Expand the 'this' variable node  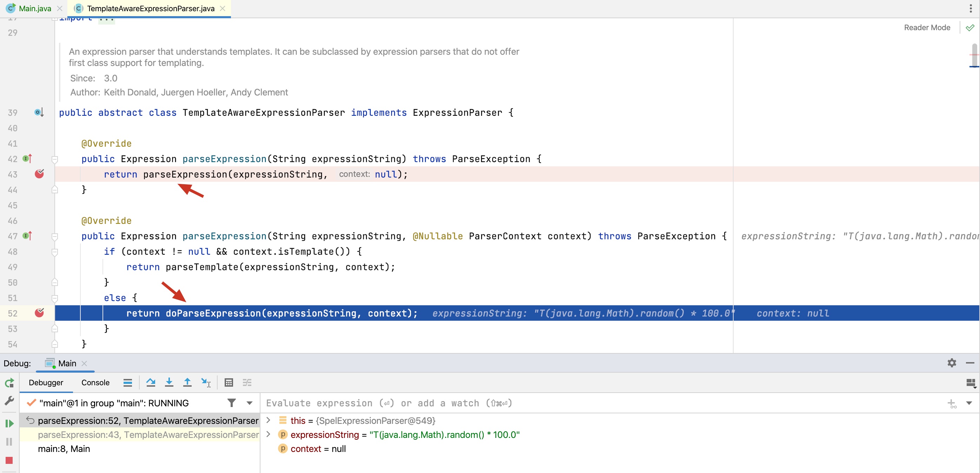[269, 420]
